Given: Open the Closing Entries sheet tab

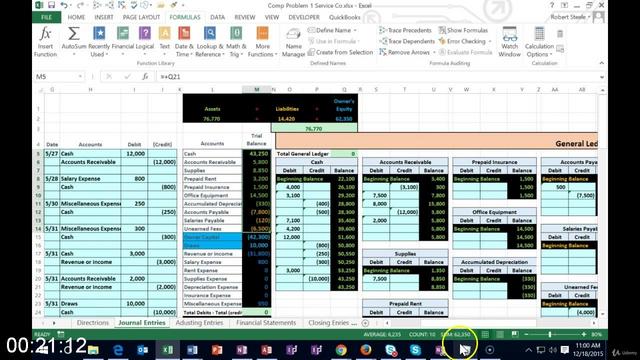Looking at the screenshot, I should click(332, 323).
